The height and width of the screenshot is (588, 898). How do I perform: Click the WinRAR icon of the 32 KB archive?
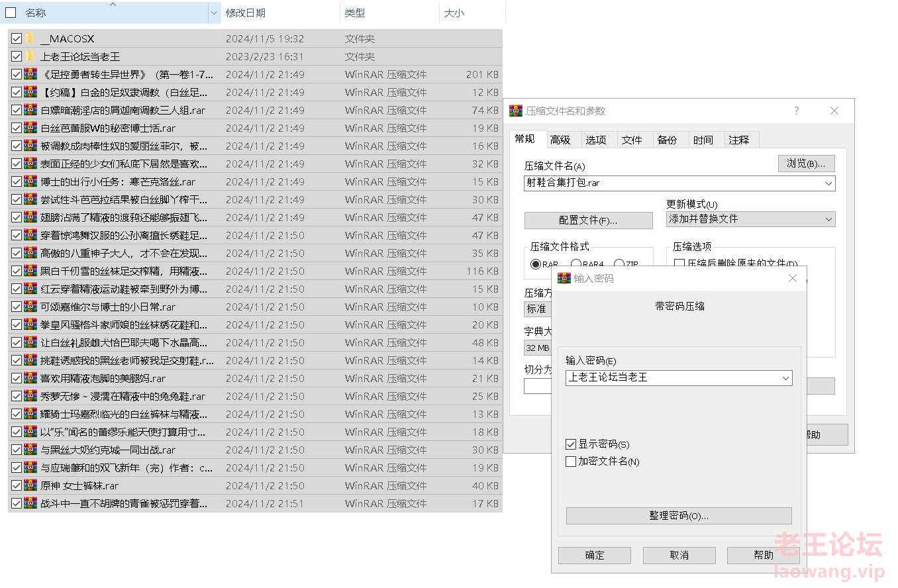coord(30,164)
